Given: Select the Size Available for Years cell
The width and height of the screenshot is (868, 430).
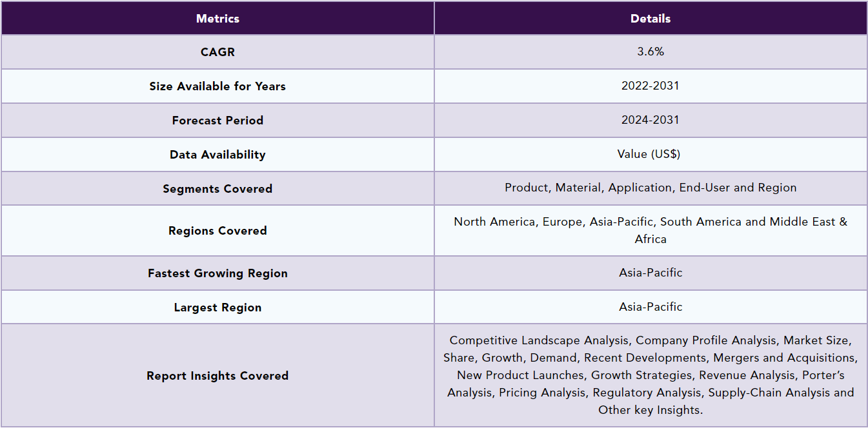Looking at the screenshot, I should coord(217,86).
